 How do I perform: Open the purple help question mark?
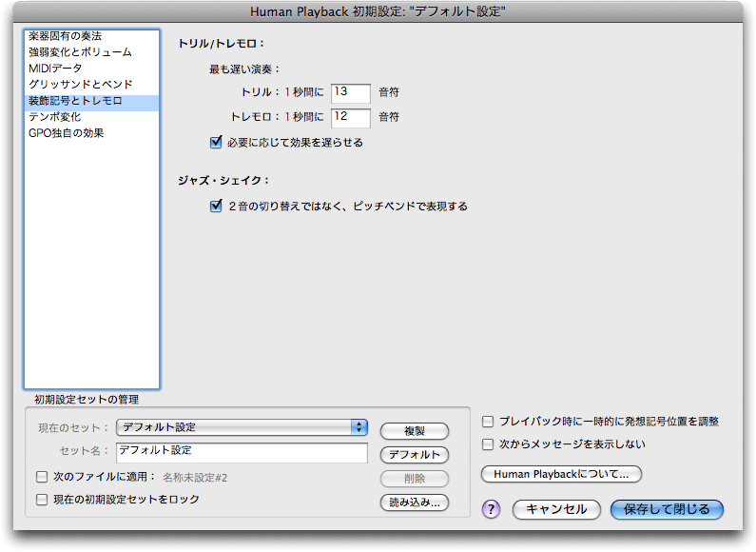point(491,509)
